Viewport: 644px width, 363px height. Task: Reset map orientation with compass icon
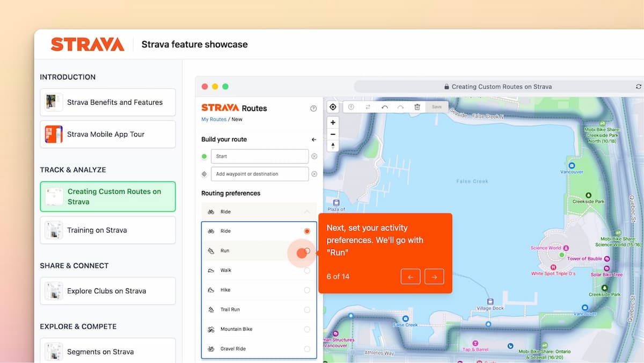[333, 146]
